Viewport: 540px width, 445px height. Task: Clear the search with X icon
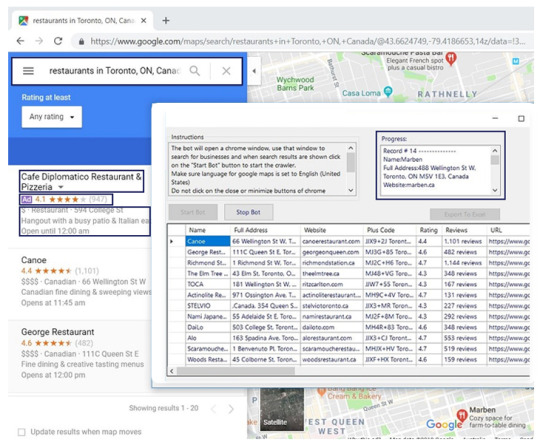pos(226,71)
